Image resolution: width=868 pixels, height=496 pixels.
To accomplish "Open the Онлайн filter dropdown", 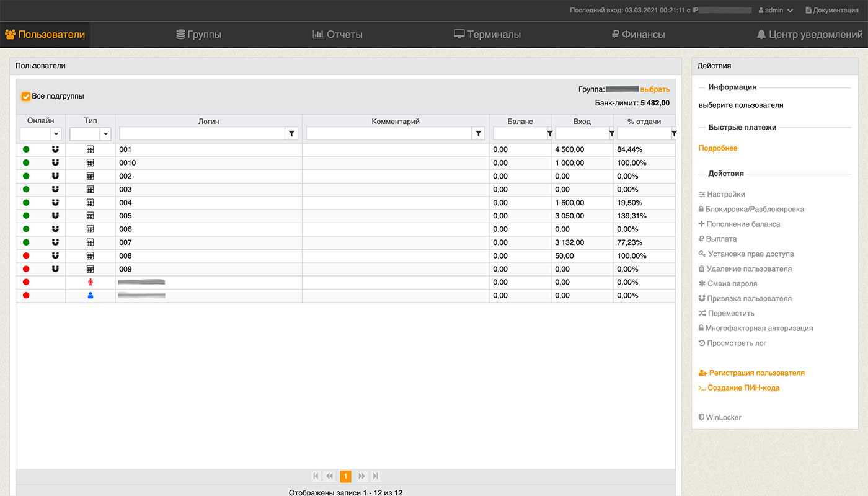I will 56,133.
